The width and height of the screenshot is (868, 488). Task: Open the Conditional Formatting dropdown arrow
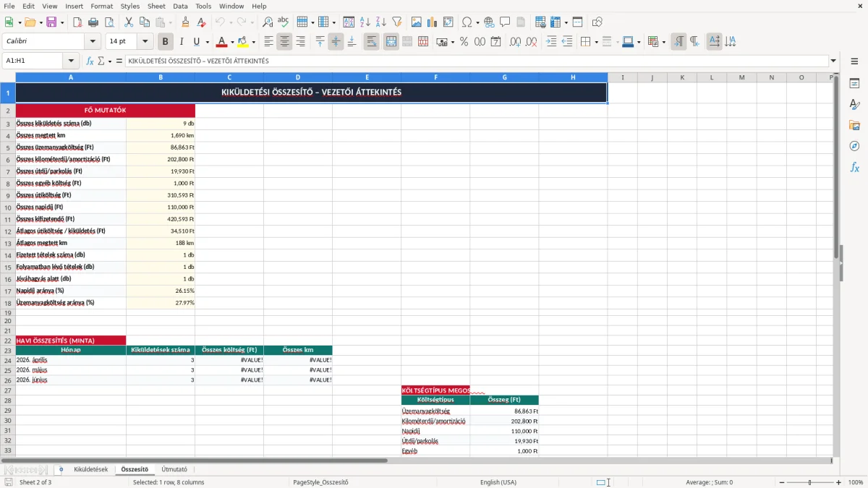(664, 42)
